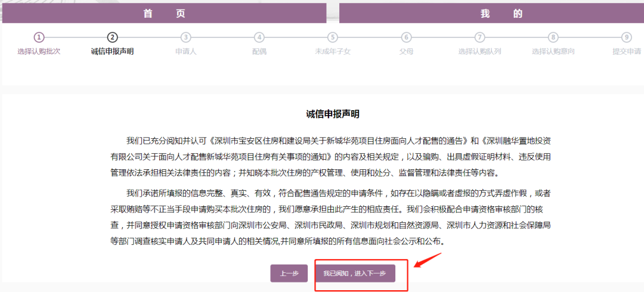Confirm with 我已阅知，进入下一步 button

tap(354, 274)
